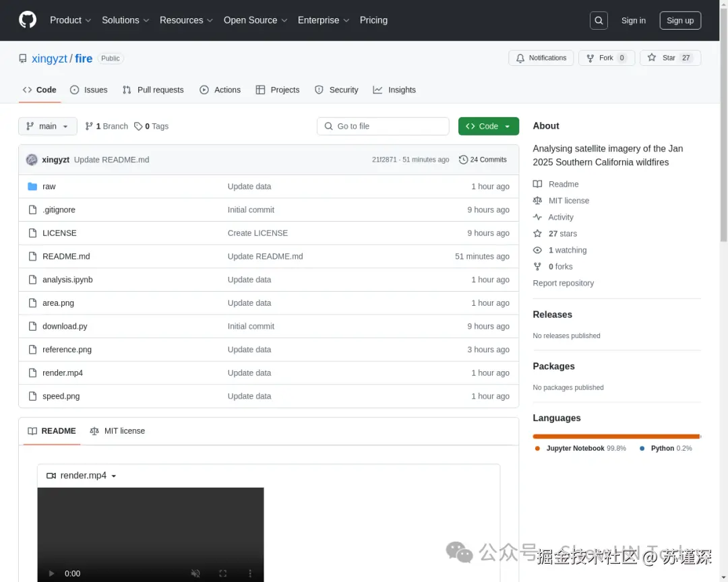Open the reference.png file
Viewport: 728px width, 582px height.
click(x=67, y=350)
